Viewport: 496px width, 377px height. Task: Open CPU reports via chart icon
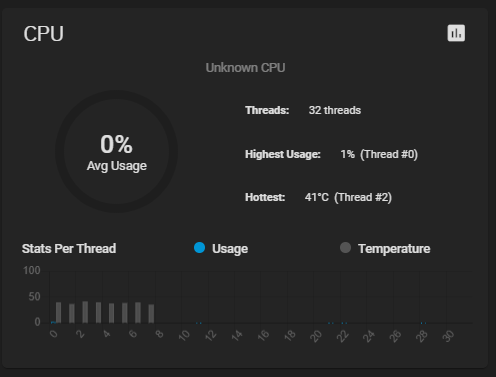point(456,33)
